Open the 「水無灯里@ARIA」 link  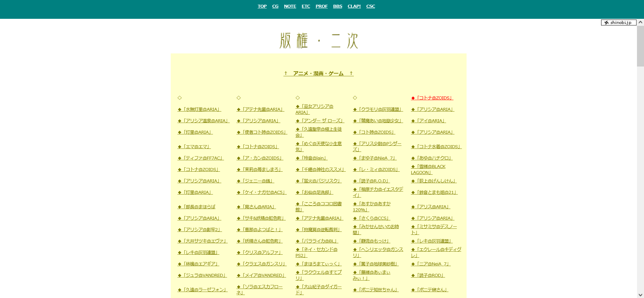199,110
